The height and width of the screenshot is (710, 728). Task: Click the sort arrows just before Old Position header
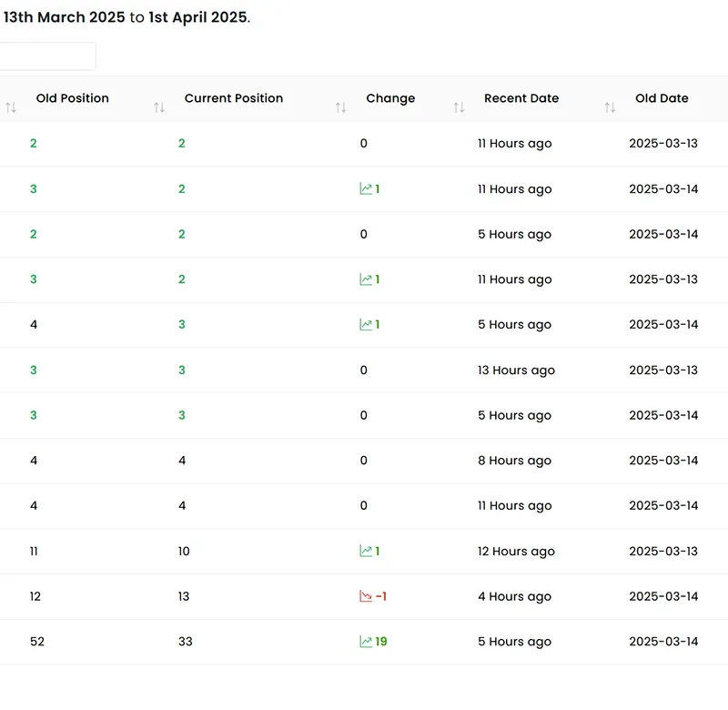click(x=11, y=107)
